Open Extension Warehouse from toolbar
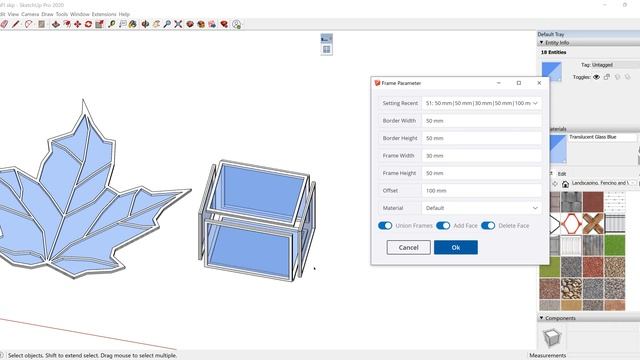The image size is (640, 360). pyautogui.click(x=201, y=24)
